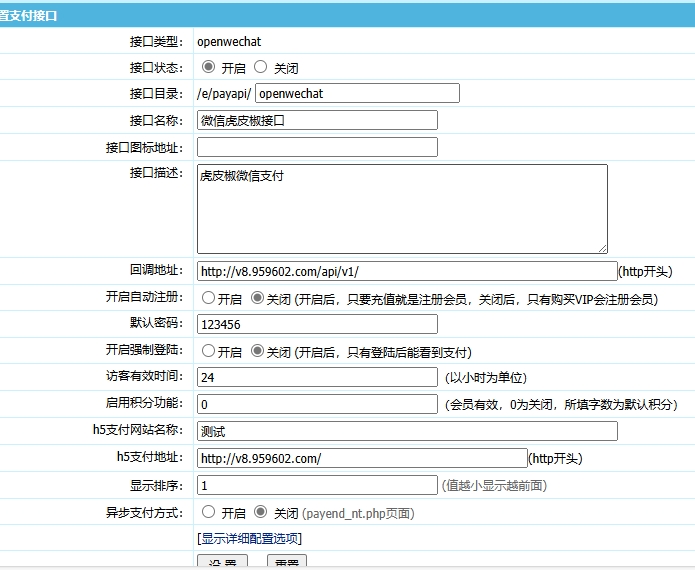Click the 接口目录 openwechat input field
This screenshot has height=570, width=695.
point(357,93)
